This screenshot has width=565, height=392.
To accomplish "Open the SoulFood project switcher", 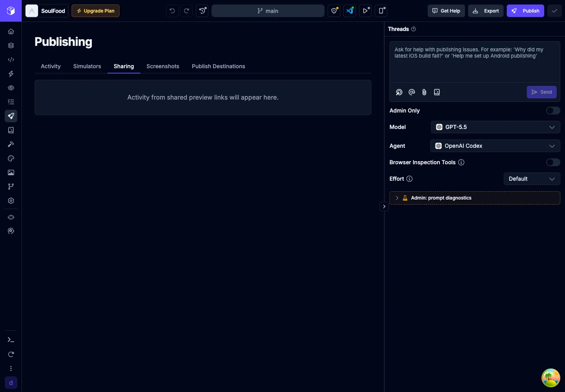I will tap(47, 11).
